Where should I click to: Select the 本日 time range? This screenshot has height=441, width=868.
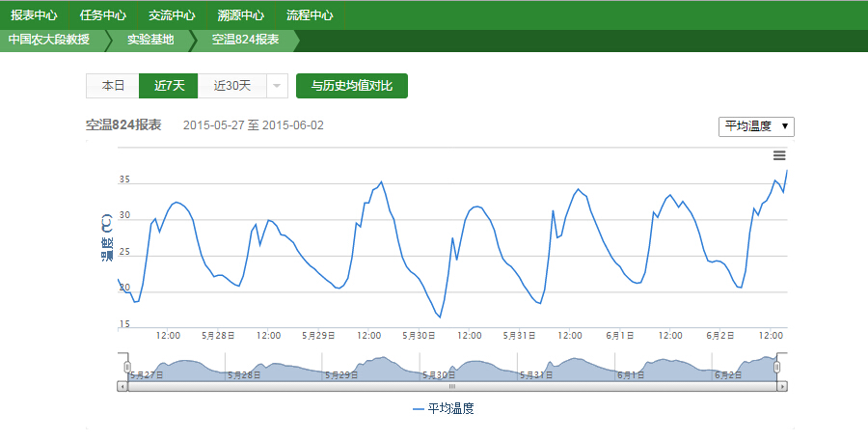[x=113, y=86]
